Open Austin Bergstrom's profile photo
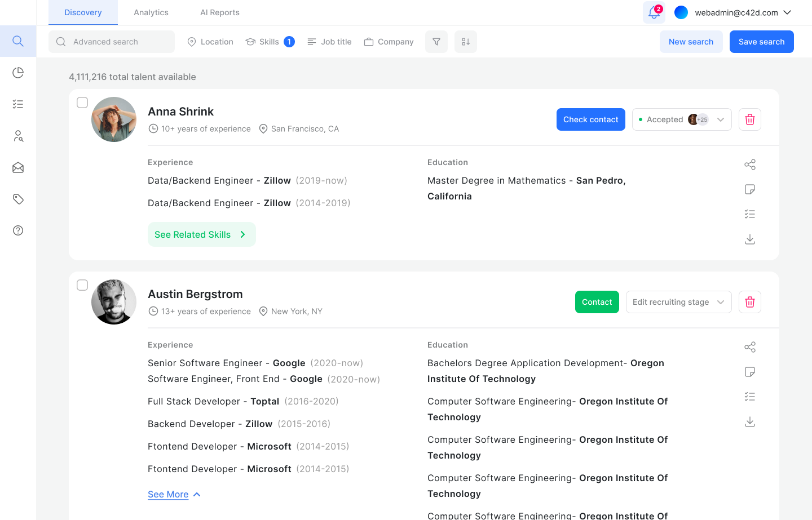Viewport: 812px width, 520px height. click(x=114, y=302)
